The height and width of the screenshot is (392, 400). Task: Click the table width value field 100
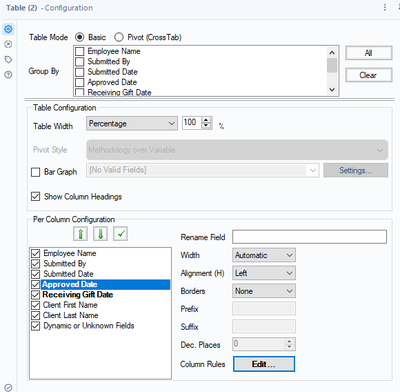[x=192, y=123]
